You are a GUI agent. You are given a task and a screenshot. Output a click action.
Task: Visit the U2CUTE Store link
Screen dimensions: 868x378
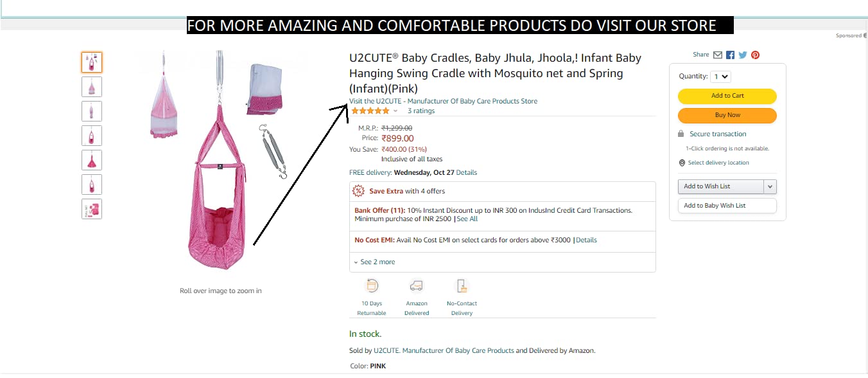tap(443, 101)
